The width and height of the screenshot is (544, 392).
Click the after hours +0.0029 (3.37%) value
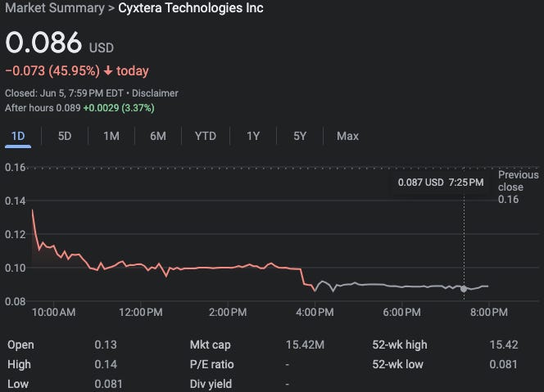click(x=119, y=108)
